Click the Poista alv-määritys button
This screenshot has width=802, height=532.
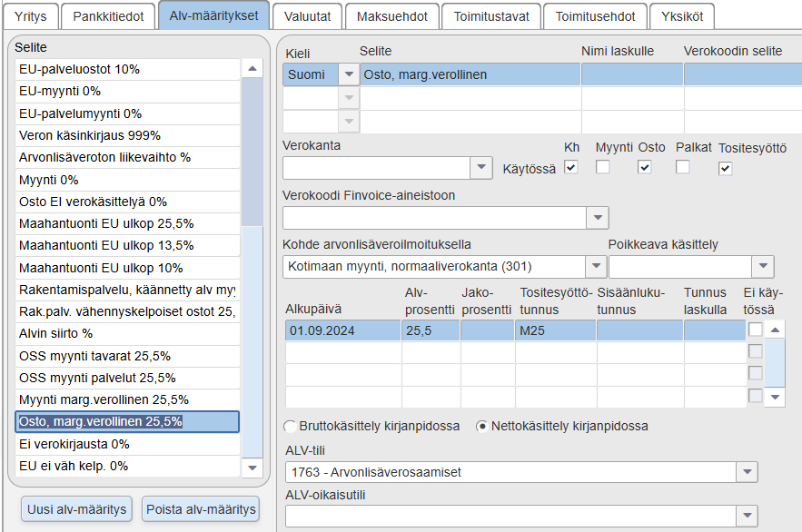point(201,509)
